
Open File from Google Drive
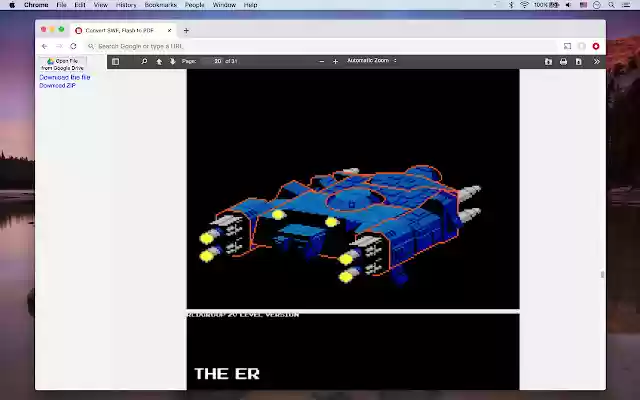tap(62, 64)
